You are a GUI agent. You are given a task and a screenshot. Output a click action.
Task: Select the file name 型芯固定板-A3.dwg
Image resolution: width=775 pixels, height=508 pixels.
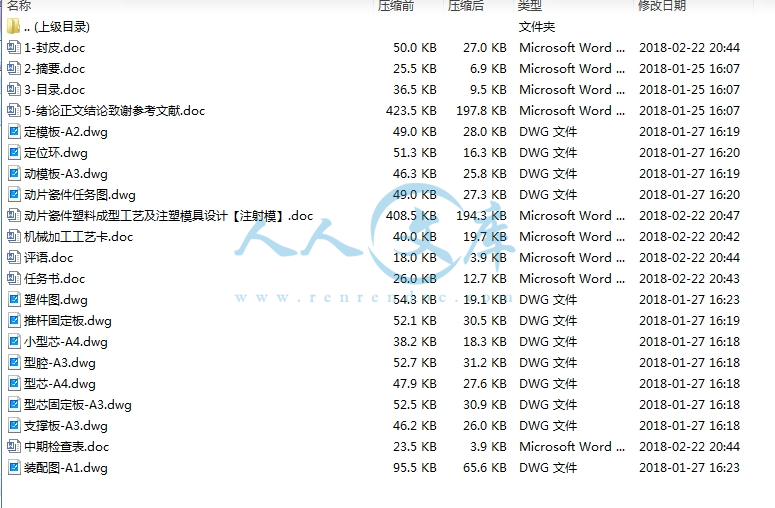coord(78,405)
